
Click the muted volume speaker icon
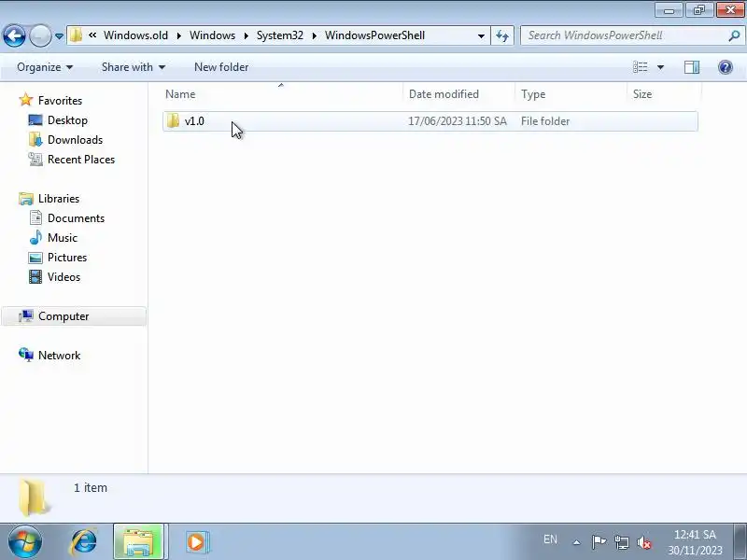click(x=644, y=542)
